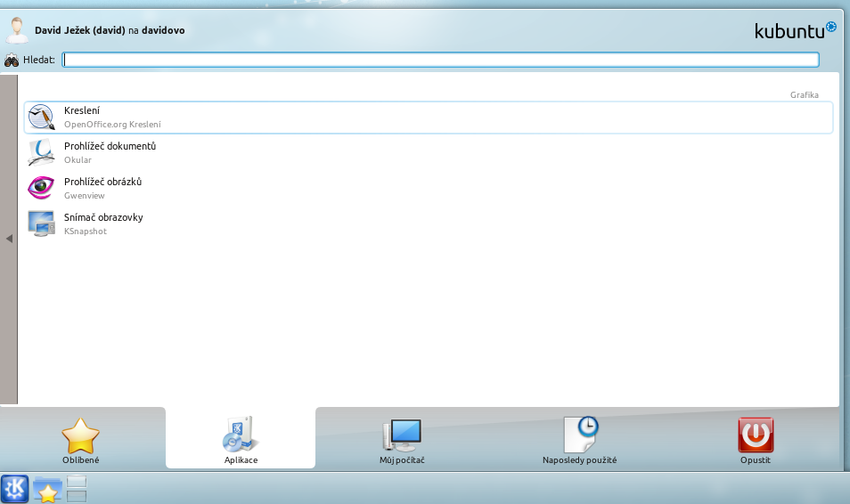Open the Opustit leave tab

[756, 440]
